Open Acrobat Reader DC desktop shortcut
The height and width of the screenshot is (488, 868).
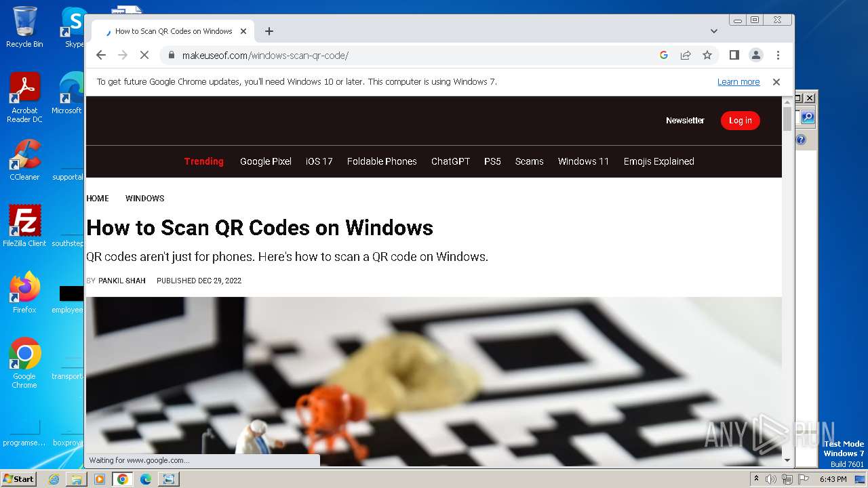(x=24, y=98)
